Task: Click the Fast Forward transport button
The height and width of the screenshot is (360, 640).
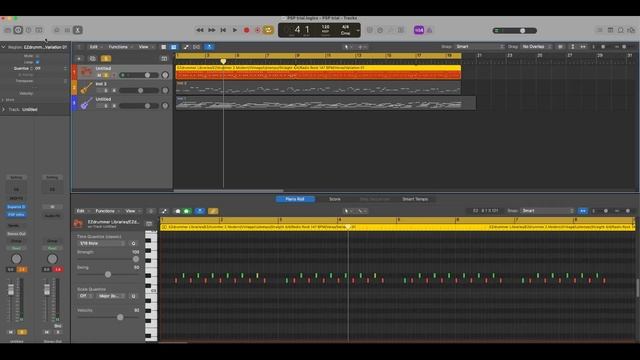Action: pos(211,30)
